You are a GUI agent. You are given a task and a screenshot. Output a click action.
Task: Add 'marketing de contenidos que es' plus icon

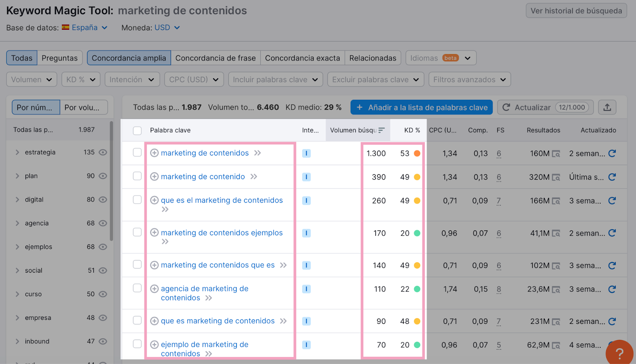(x=154, y=265)
